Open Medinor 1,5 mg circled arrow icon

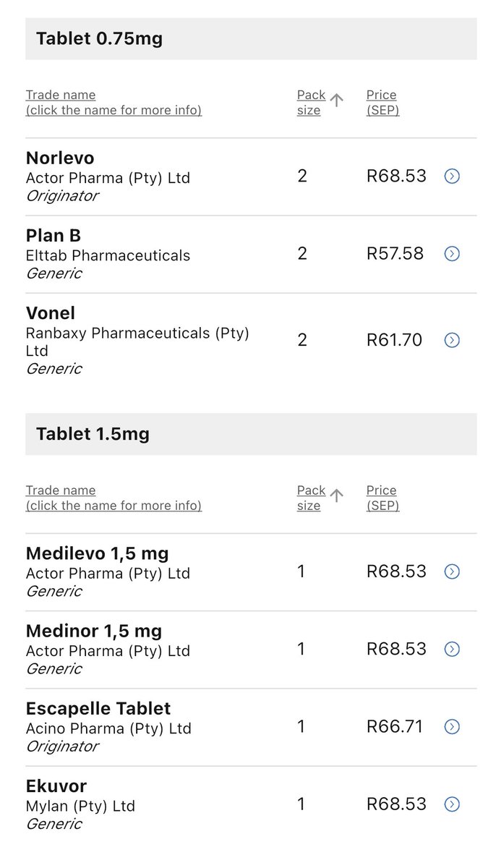452,649
